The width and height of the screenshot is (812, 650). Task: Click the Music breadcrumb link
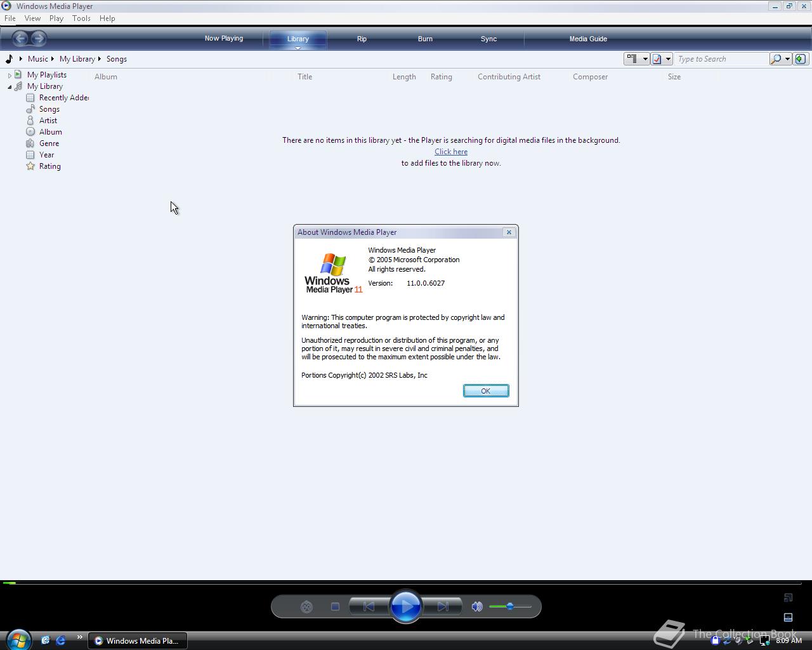point(38,59)
